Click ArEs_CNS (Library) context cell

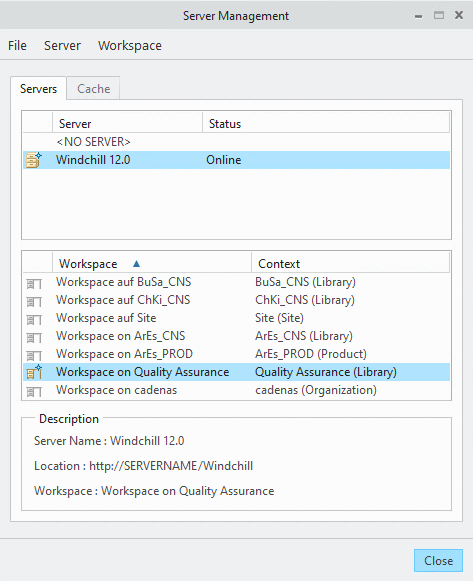tap(304, 336)
